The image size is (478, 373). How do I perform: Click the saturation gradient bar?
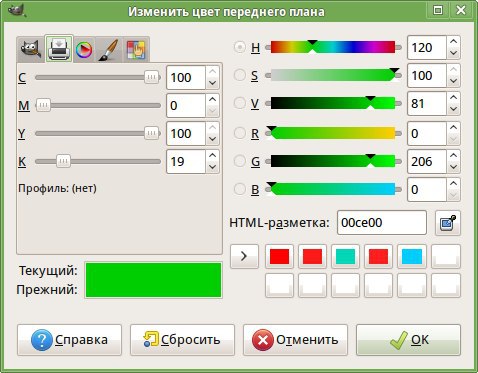click(x=333, y=75)
